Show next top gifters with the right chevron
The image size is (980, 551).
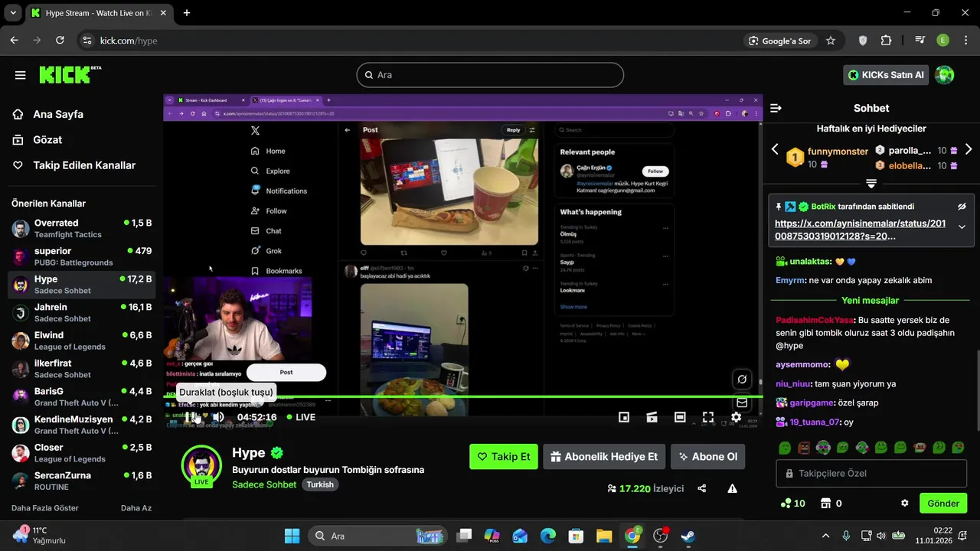969,149
